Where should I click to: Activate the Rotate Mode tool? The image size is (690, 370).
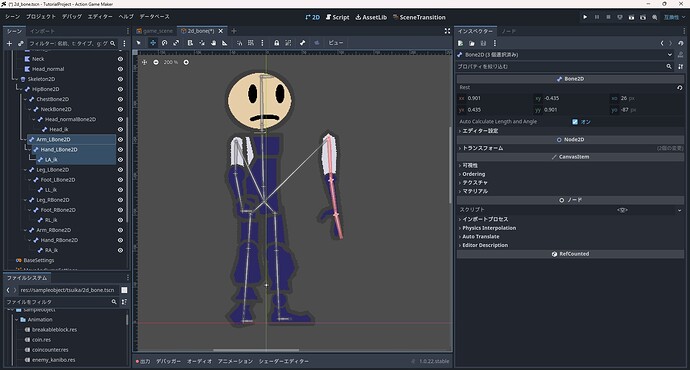tap(164, 43)
